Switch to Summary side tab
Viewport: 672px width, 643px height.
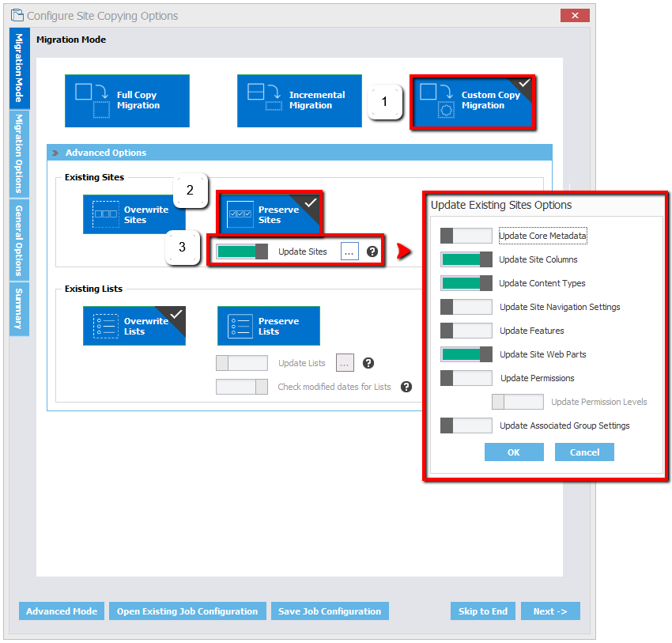19,309
